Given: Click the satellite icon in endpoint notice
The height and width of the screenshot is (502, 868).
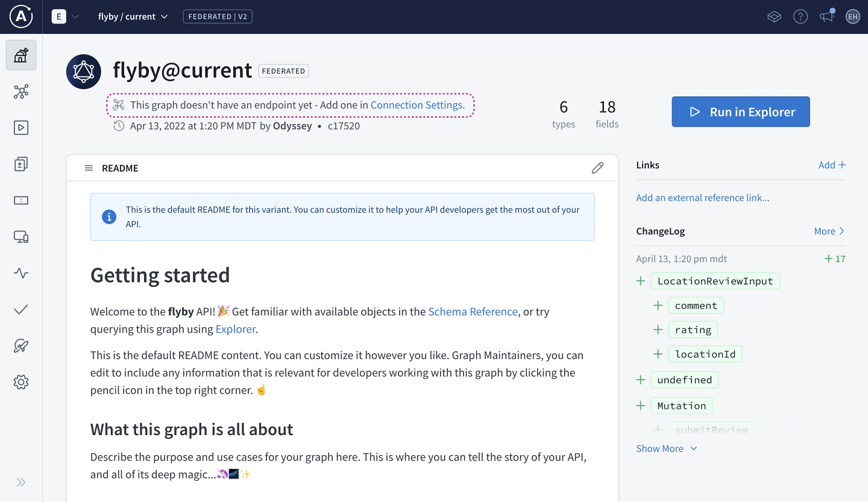Looking at the screenshot, I should (119, 105).
